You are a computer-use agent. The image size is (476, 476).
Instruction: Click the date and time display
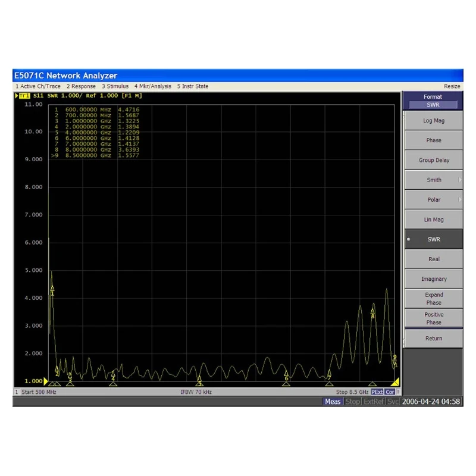(x=431, y=402)
